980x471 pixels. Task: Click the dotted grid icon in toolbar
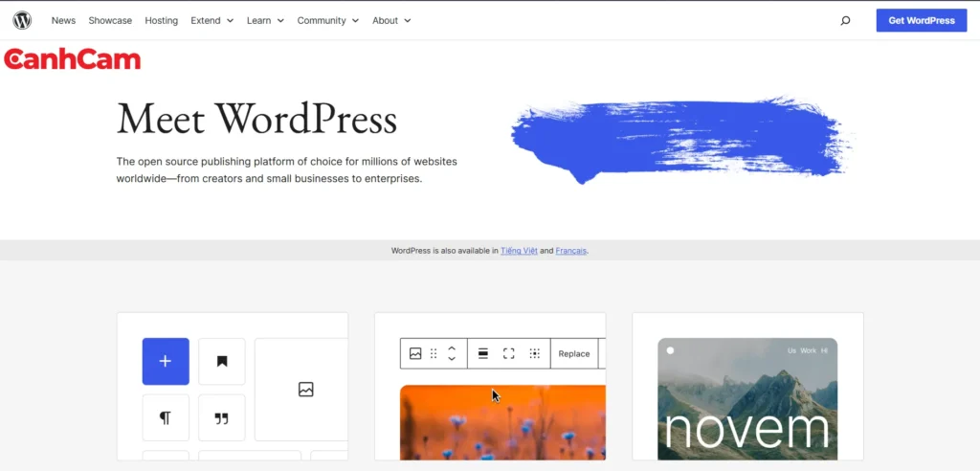coord(534,354)
